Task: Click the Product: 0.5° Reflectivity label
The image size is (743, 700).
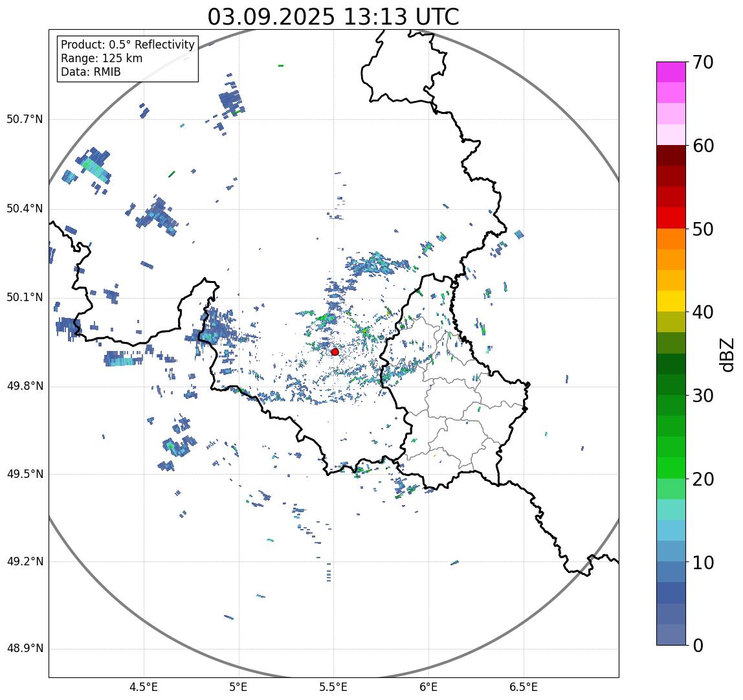Action: coord(128,45)
